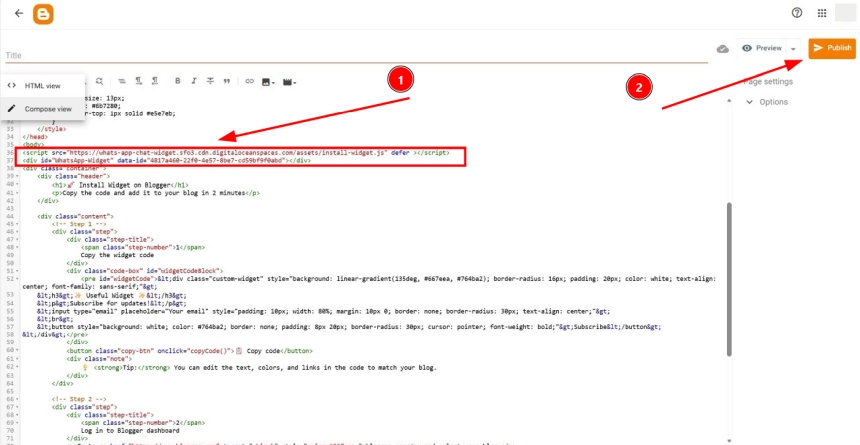Click the scrollbar down arrow

pos(729,441)
